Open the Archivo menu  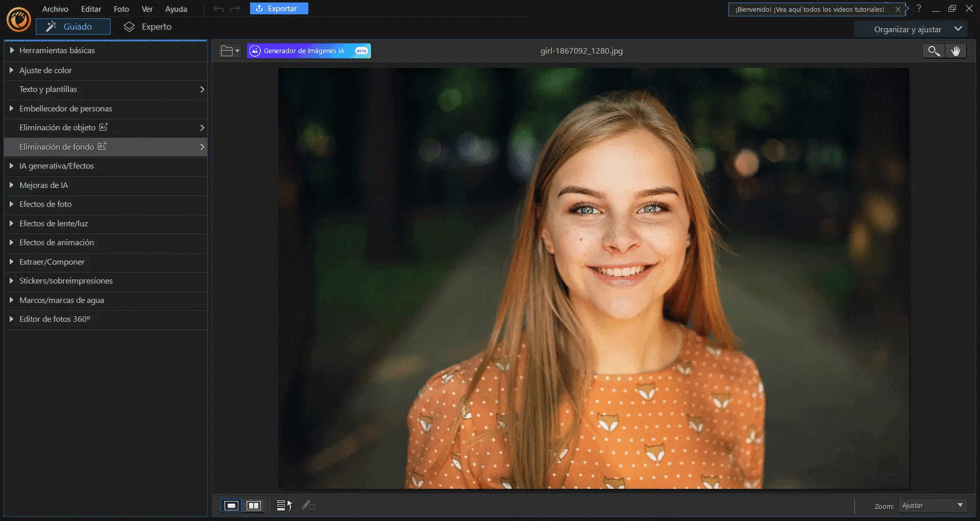tap(55, 9)
